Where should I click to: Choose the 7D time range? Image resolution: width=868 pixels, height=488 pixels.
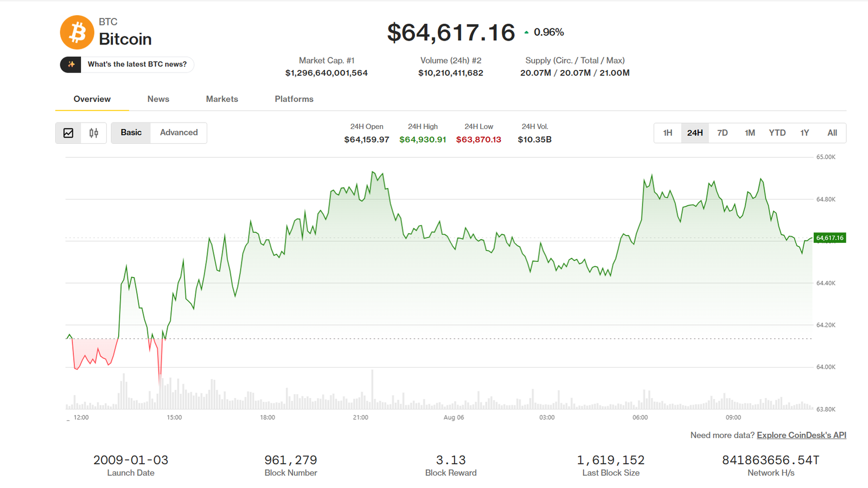(723, 133)
